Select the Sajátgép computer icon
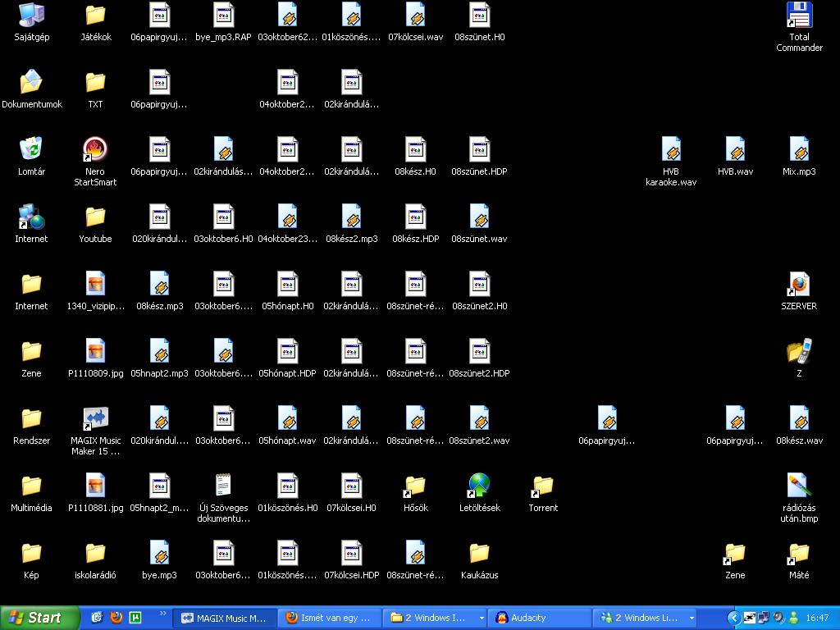The image size is (840, 630). click(x=31, y=16)
